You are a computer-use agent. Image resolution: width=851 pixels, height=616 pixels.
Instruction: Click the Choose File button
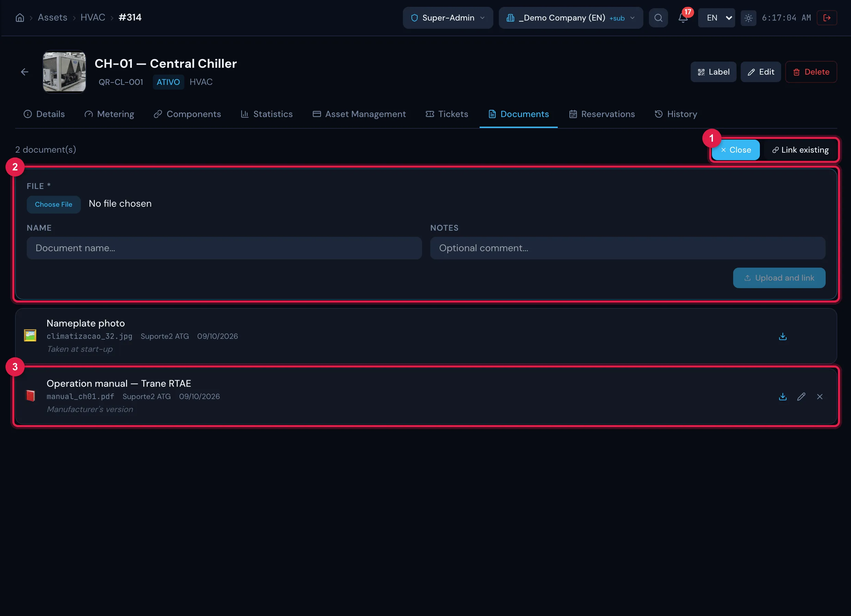[53, 204]
